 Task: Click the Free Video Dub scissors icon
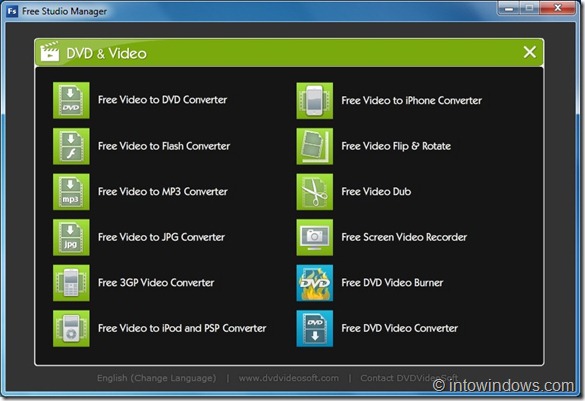tap(315, 192)
